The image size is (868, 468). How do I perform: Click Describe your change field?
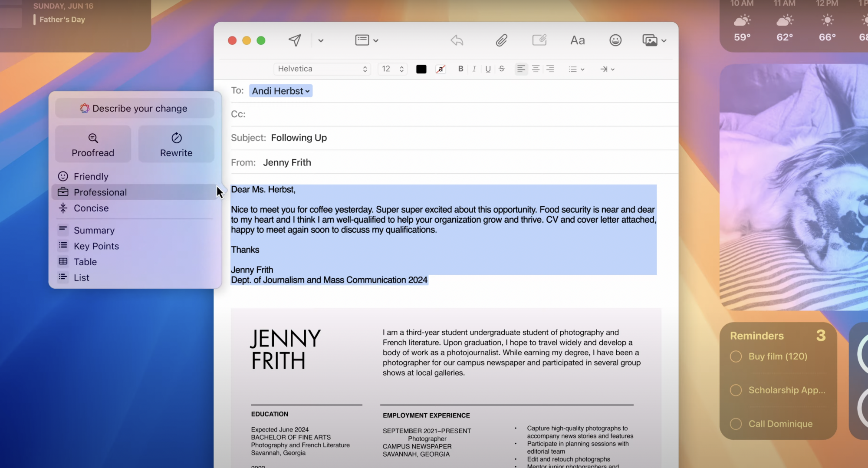pyautogui.click(x=135, y=108)
